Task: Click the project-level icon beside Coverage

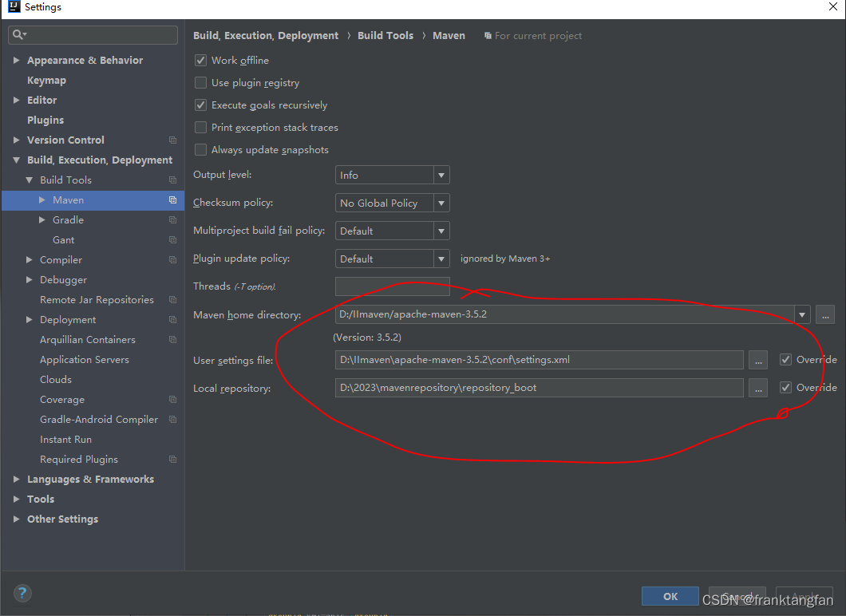Action: 172,400
